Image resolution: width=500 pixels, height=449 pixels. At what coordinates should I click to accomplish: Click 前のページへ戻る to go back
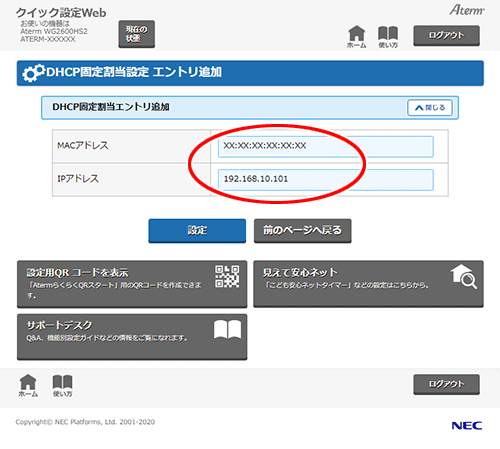pos(302,231)
